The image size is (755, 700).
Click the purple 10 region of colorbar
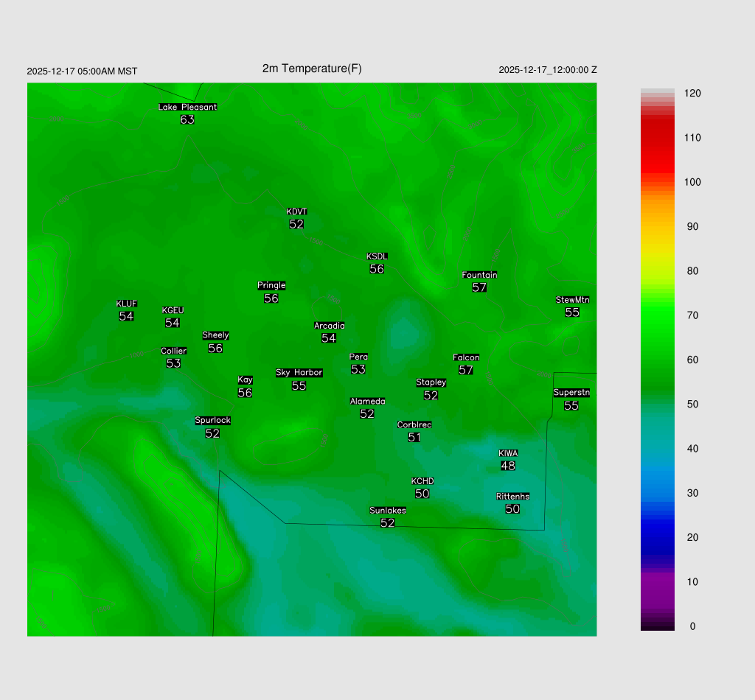point(657,582)
